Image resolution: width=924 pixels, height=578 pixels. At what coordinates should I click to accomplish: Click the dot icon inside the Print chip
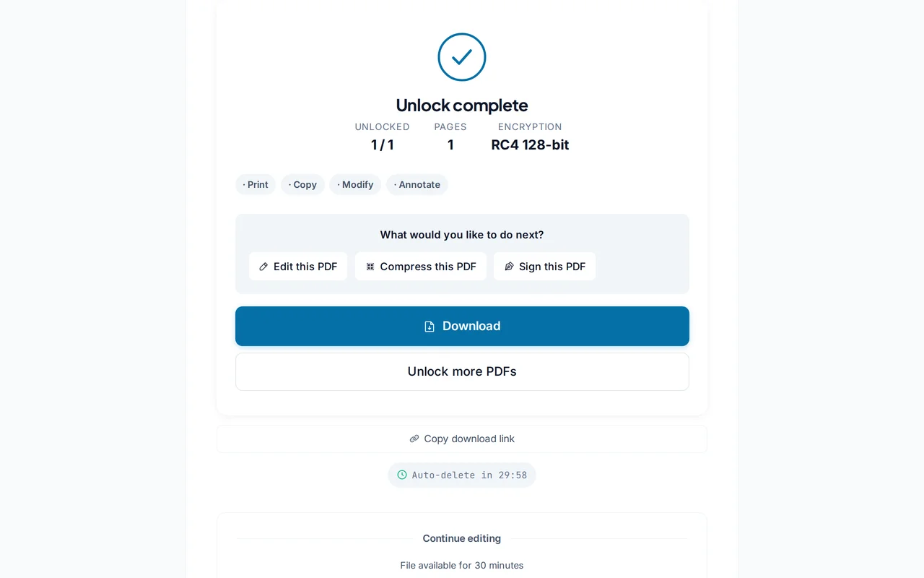coord(245,184)
